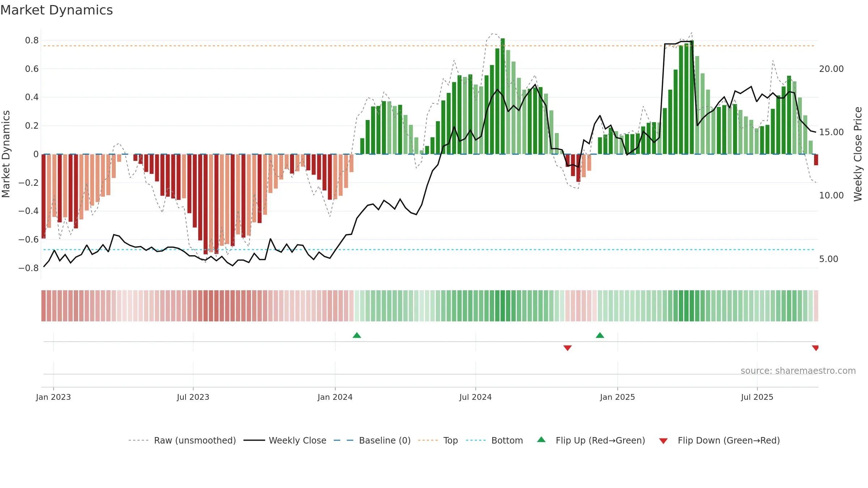Click the Market Dynamics chart title
The height and width of the screenshot is (488, 868).
pyautogui.click(x=56, y=10)
